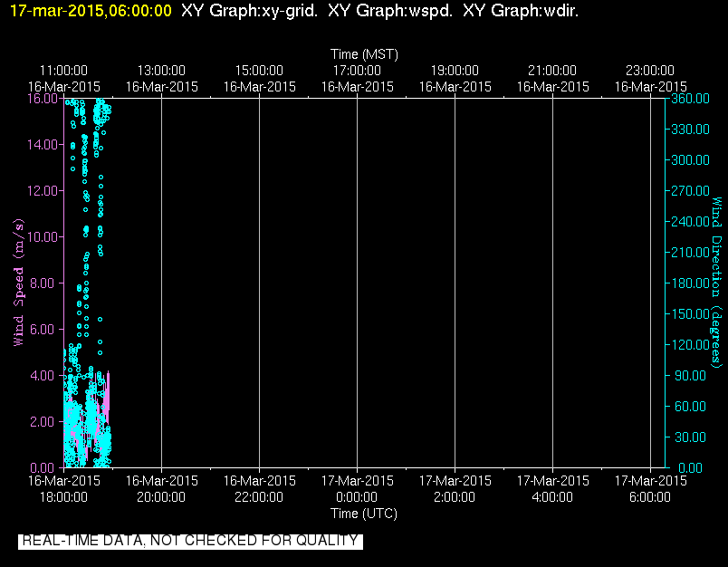Click the 11:00:00 MST tick label
Viewport: 728px width, 567px height.
[63, 71]
